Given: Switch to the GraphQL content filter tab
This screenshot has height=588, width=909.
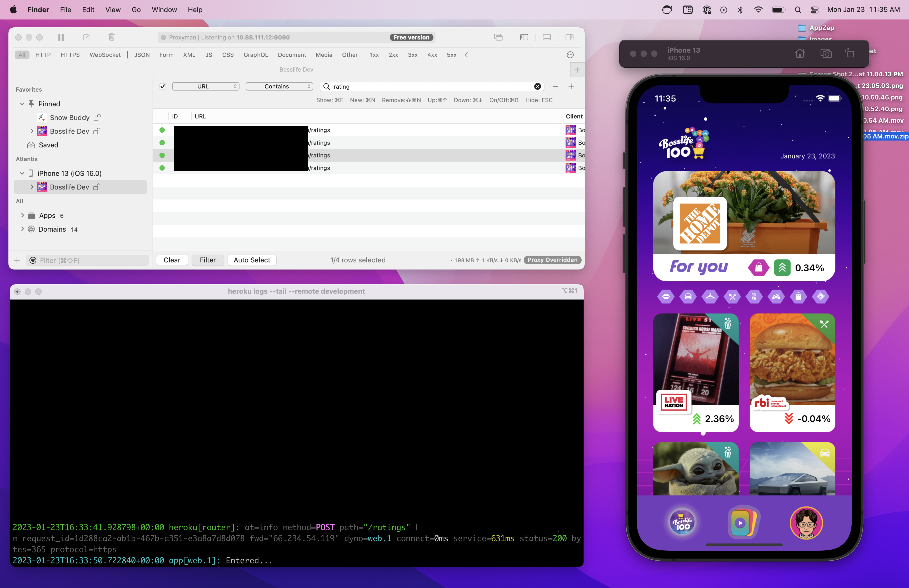Looking at the screenshot, I should click(256, 54).
